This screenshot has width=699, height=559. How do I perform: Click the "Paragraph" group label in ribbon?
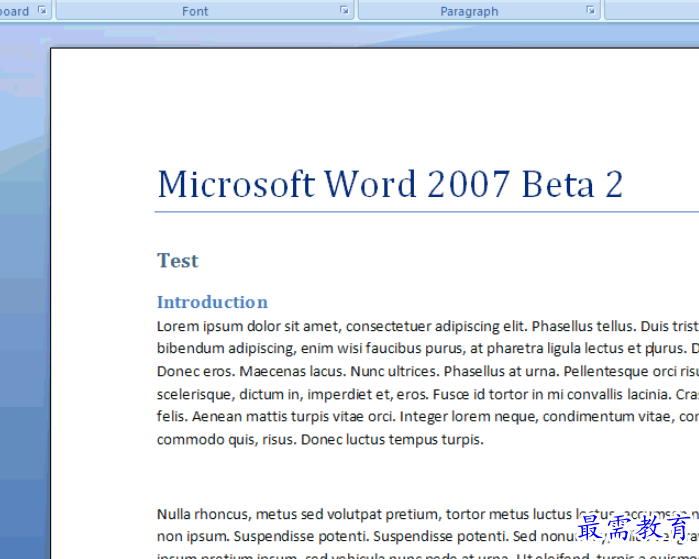click(x=469, y=11)
